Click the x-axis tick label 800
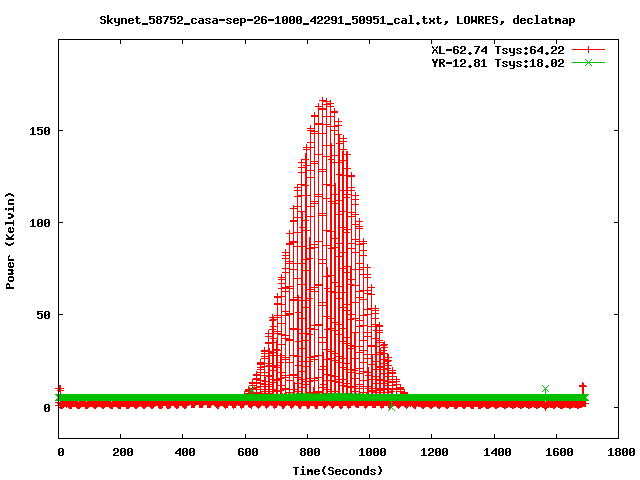This screenshot has height=480, width=640. [x=310, y=452]
